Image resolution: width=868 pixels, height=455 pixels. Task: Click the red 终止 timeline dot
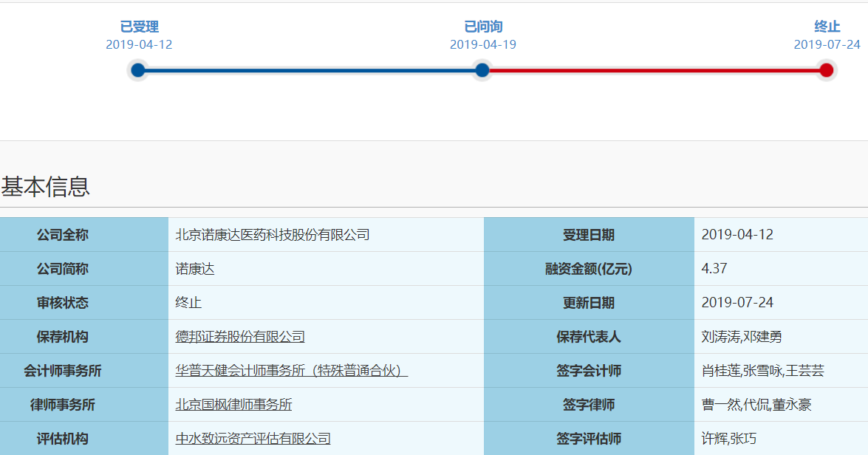pos(827,70)
